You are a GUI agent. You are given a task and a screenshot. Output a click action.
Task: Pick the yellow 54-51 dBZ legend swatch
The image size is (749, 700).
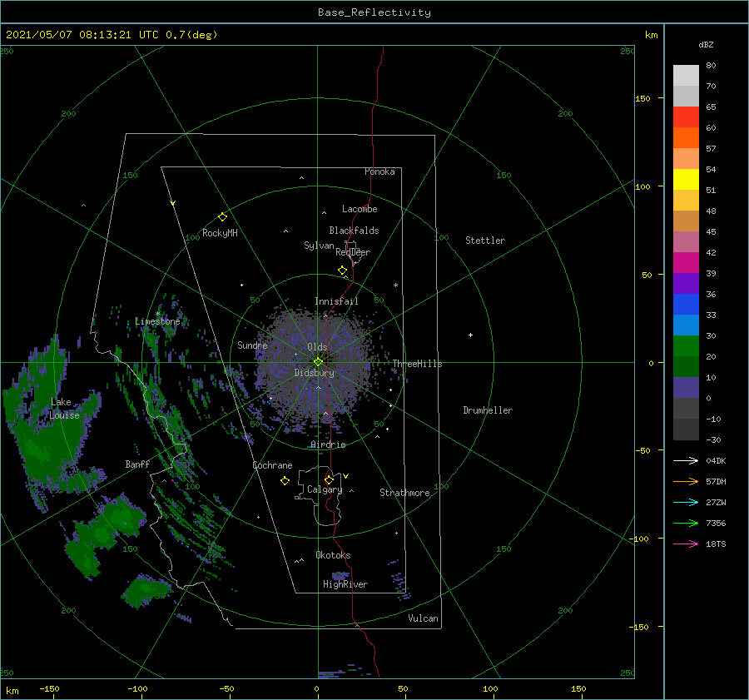[x=686, y=180]
